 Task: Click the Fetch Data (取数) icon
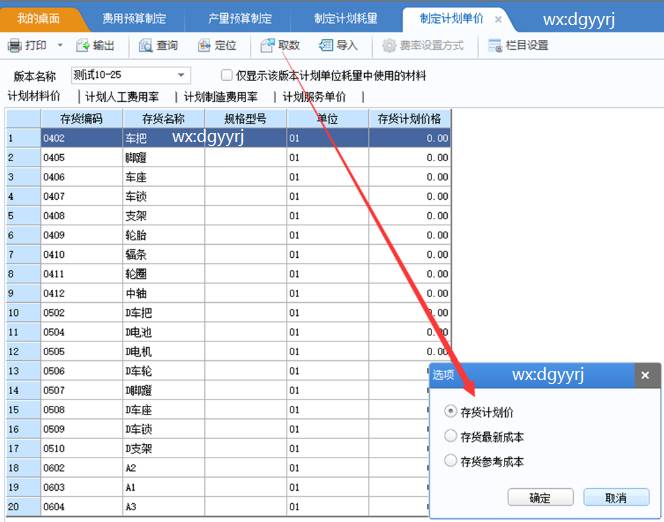pyautogui.click(x=267, y=46)
